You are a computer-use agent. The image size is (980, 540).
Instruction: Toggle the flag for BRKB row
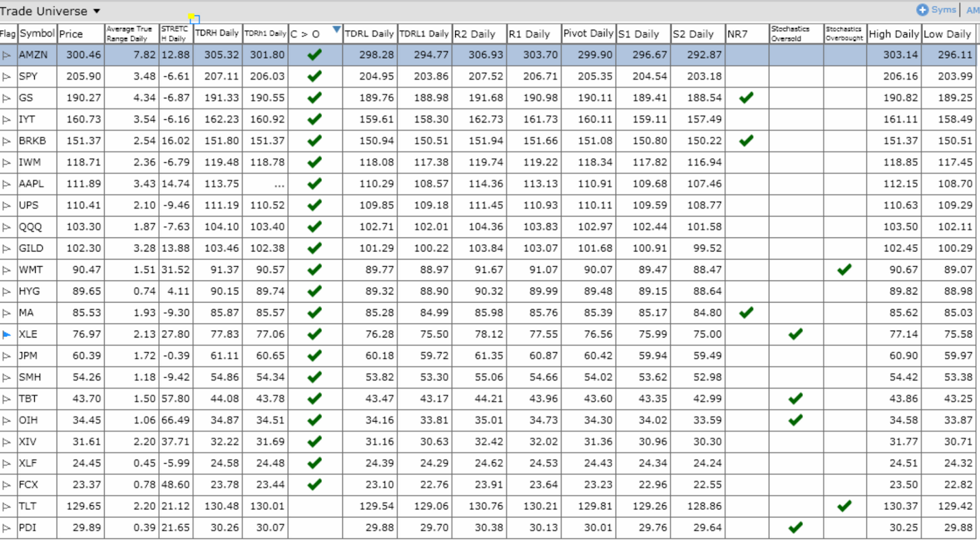(x=7, y=141)
